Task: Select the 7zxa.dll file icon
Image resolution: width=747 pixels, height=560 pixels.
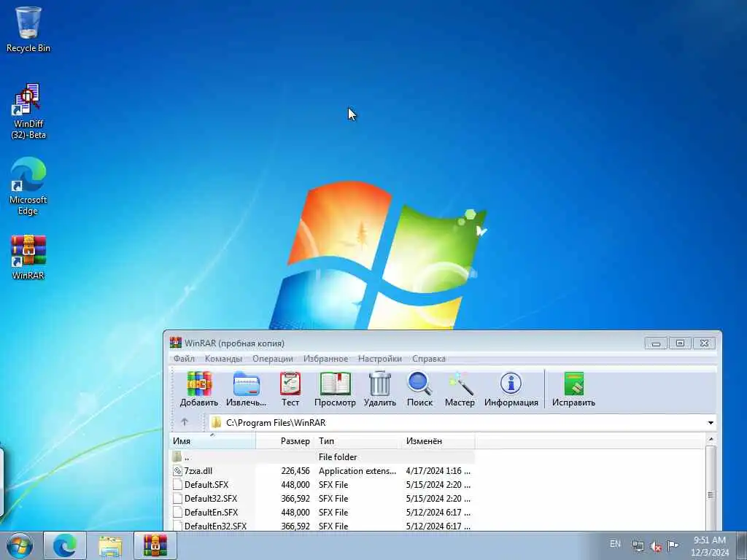Action: (x=177, y=470)
